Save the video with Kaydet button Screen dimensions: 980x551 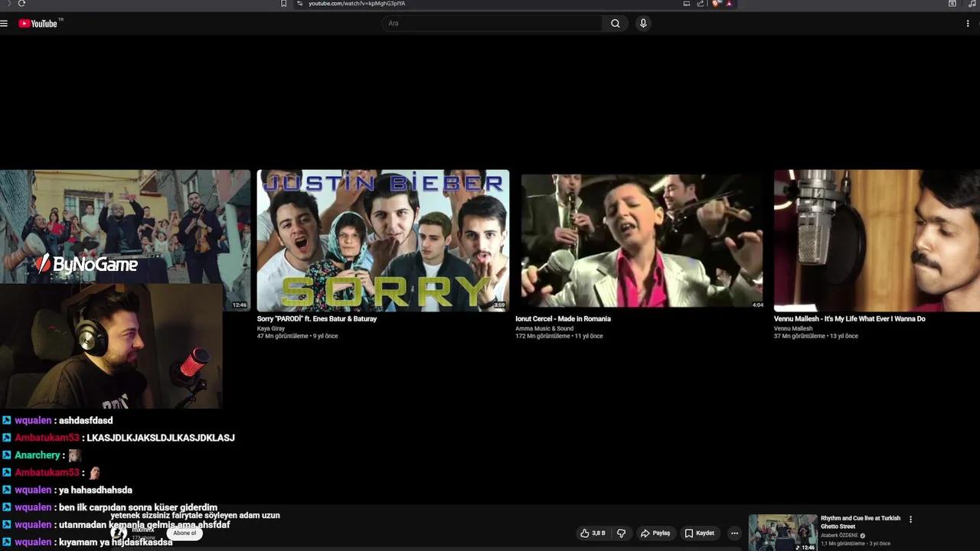coord(700,533)
